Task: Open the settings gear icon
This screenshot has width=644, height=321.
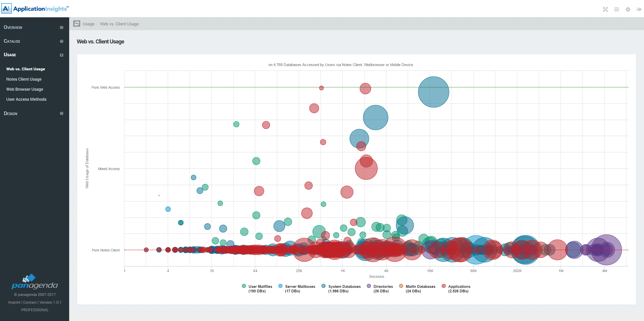Action: [628, 10]
